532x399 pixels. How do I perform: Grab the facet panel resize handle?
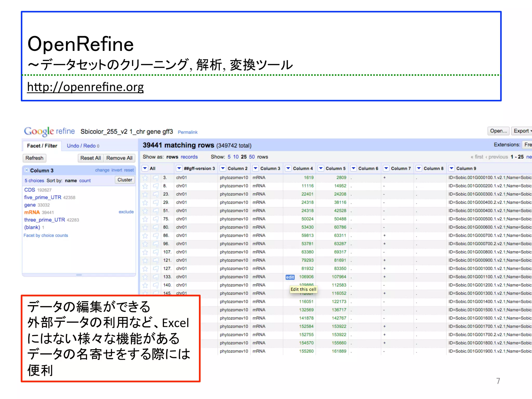pyautogui.click(x=79, y=275)
